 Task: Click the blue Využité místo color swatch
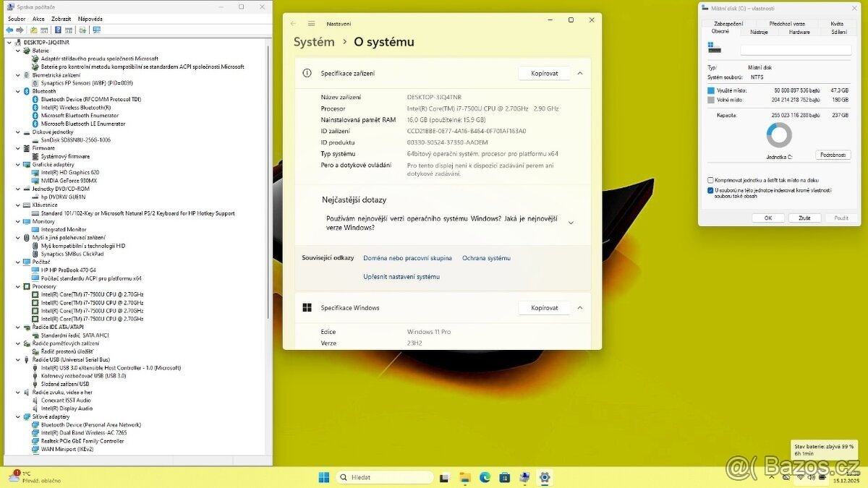[x=709, y=90]
